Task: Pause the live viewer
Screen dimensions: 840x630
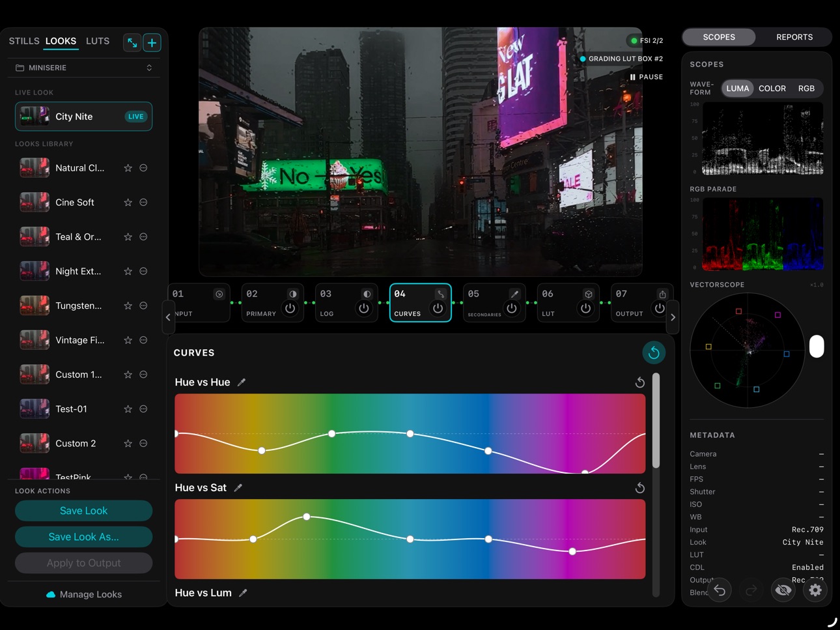Action: click(x=646, y=77)
